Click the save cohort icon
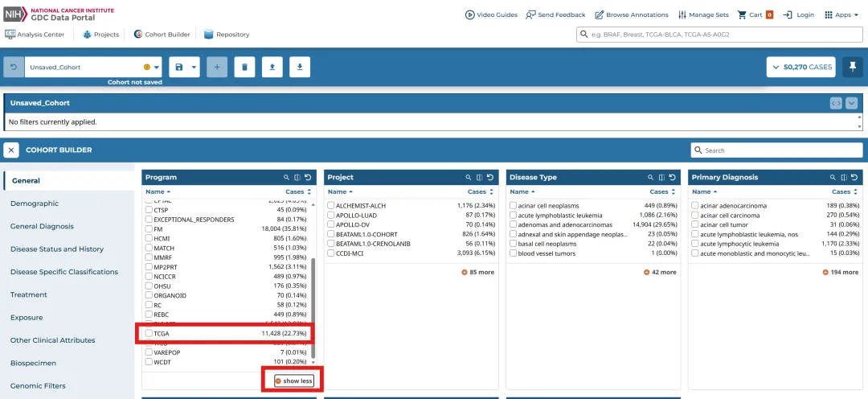The image size is (868, 399). (x=178, y=67)
